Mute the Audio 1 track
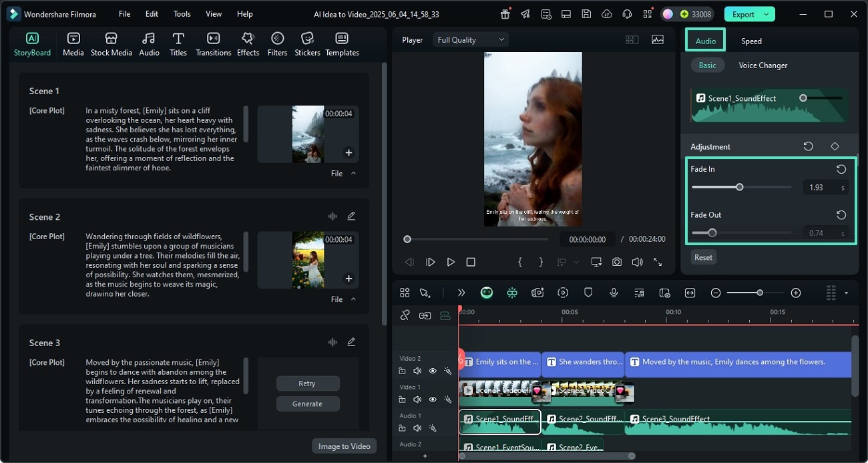 (417, 428)
